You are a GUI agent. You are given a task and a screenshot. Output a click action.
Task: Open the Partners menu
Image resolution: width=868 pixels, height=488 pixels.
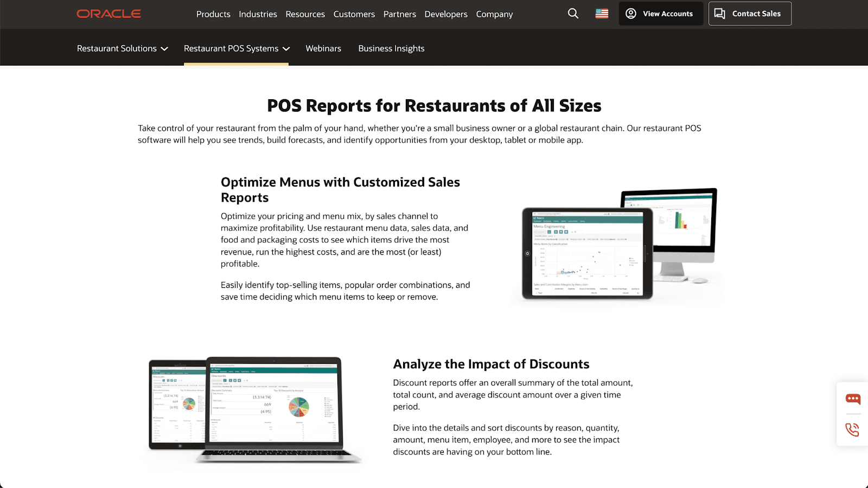[400, 14]
